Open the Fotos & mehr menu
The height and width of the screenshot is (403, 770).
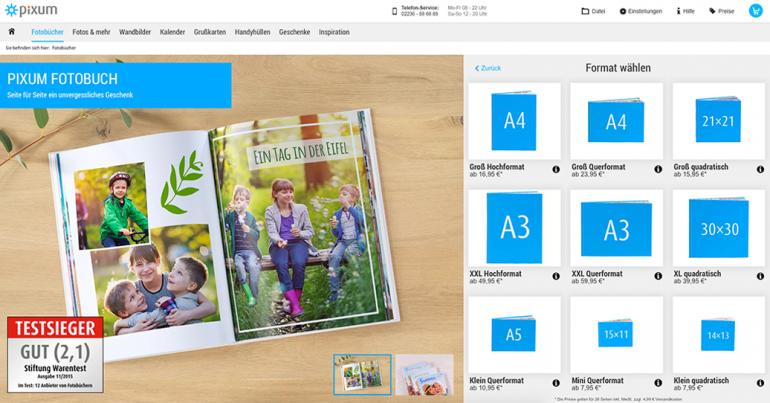tap(91, 32)
